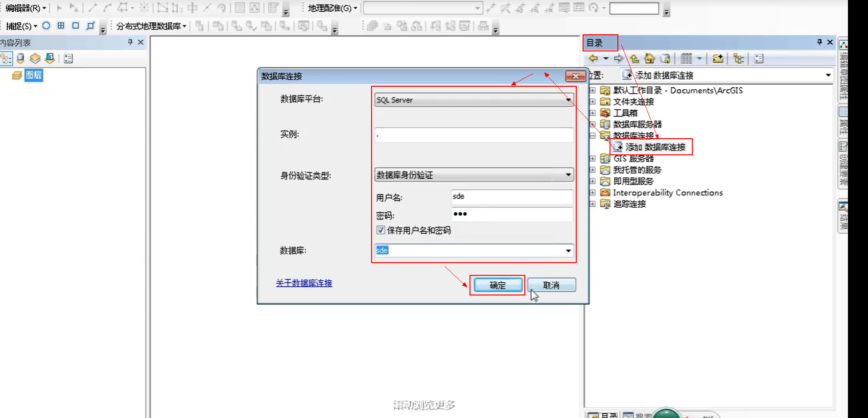Select the 图层 item in 内容列表

click(34, 75)
